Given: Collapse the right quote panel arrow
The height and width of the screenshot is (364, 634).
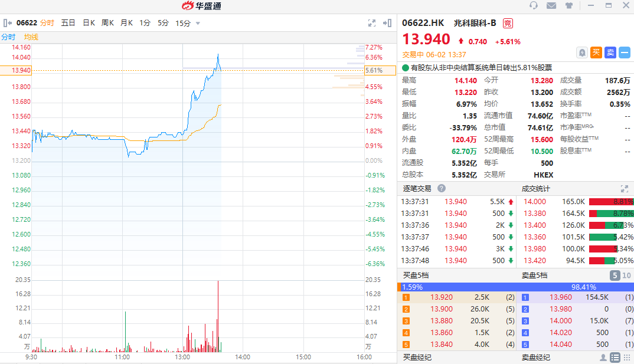Looking at the screenshot, I should click(387, 23).
